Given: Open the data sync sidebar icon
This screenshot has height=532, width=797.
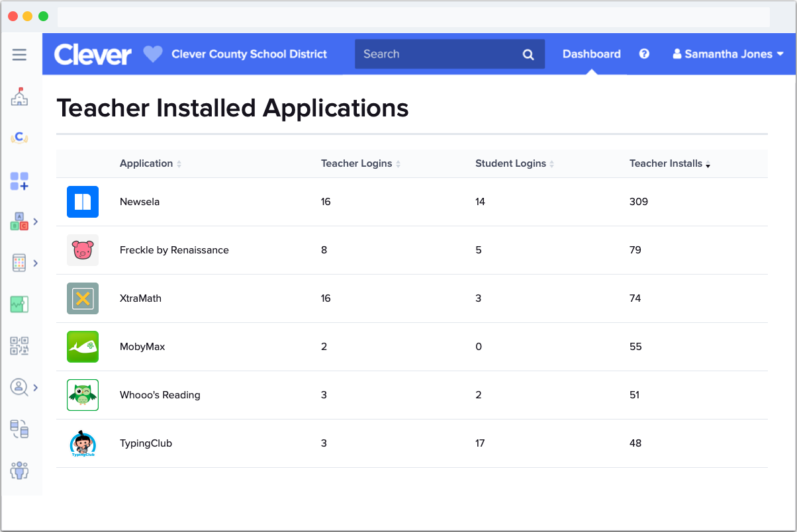Looking at the screenshot, I should point(19,429).
